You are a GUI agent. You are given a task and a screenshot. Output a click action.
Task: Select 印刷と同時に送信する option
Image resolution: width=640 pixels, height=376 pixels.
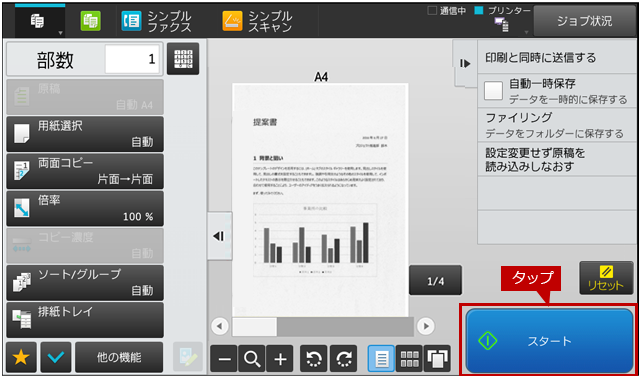coord(557,58)
